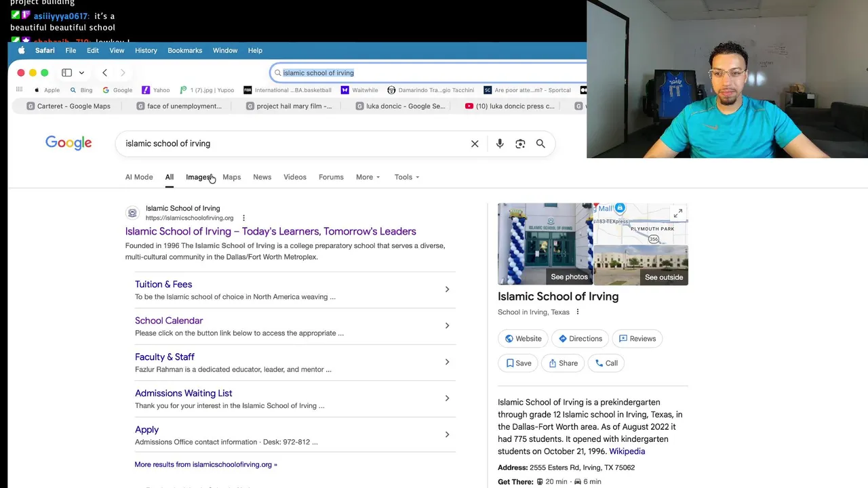Click the Call button

point(606,363)
